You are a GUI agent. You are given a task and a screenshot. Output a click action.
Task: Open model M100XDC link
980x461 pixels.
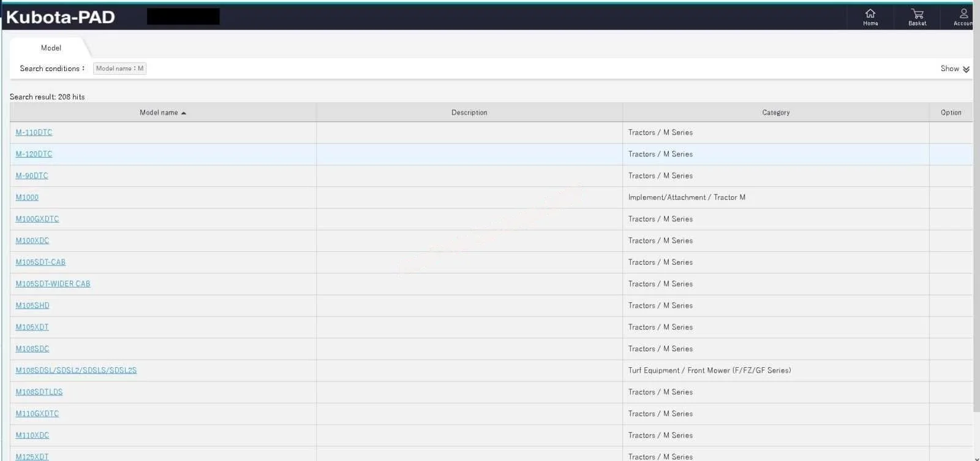tap(32, 240)
